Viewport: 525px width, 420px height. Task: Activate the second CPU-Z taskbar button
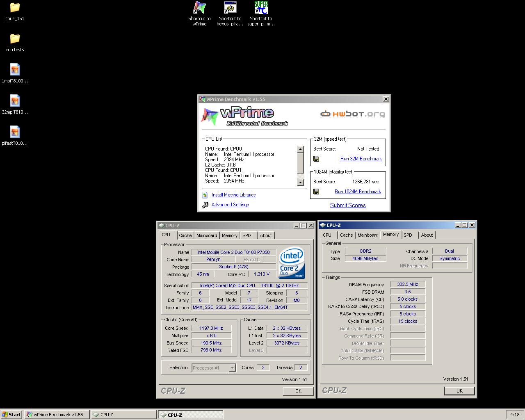[191, 415]
